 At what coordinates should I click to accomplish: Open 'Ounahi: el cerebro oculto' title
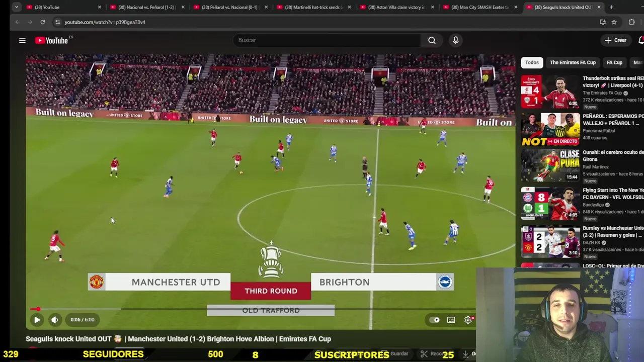click(613, 155)
